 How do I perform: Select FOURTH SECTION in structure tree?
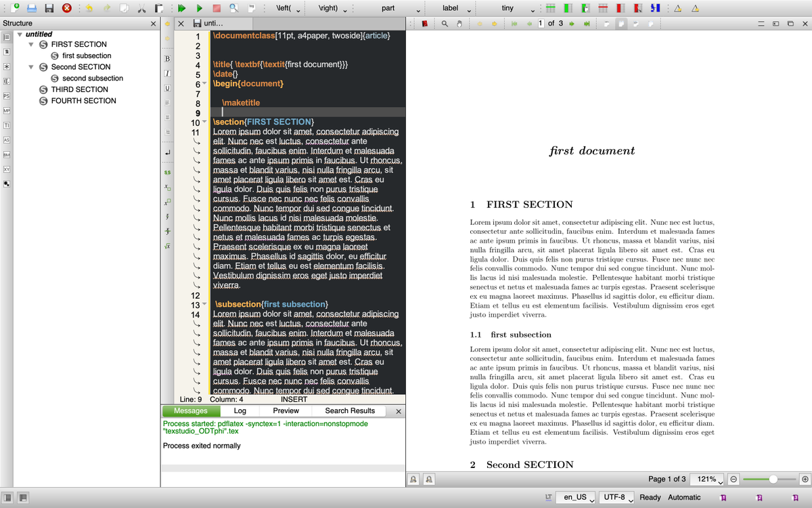(x=83, y=101)
